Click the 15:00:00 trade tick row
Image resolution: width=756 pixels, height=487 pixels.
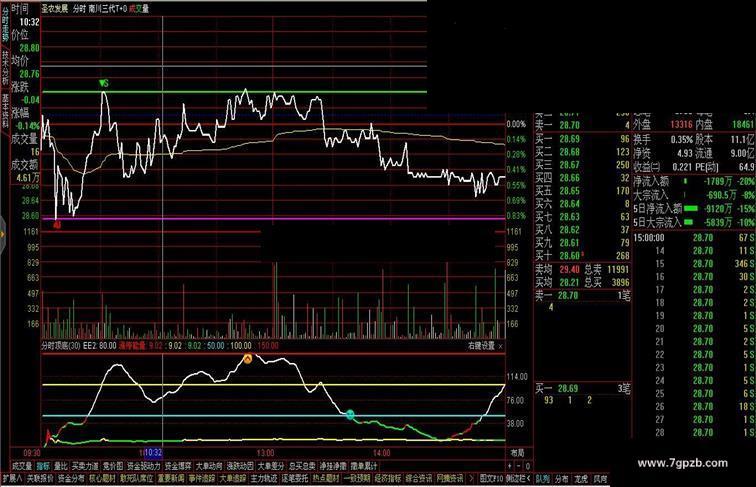pyautogui.click(x=694, y=238)
